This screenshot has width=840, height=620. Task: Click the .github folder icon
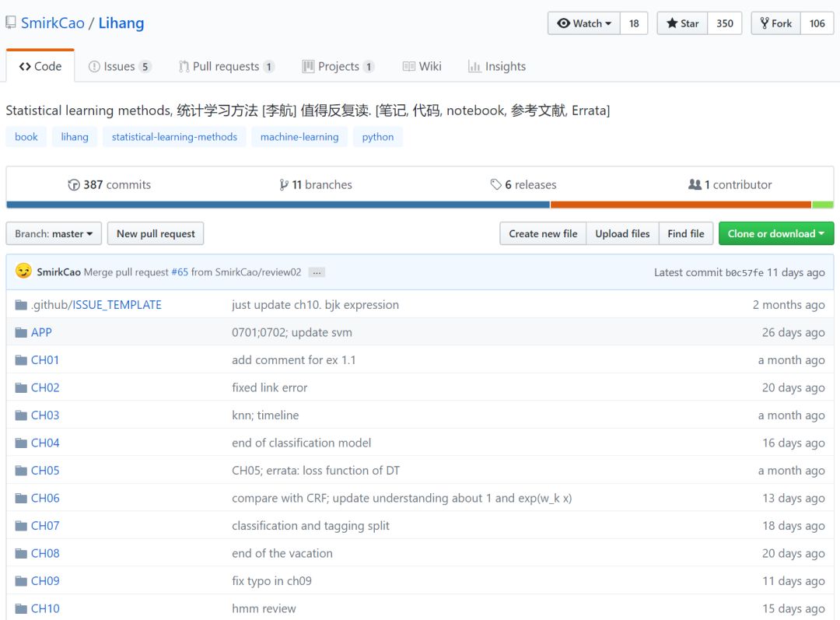(21, 305)
